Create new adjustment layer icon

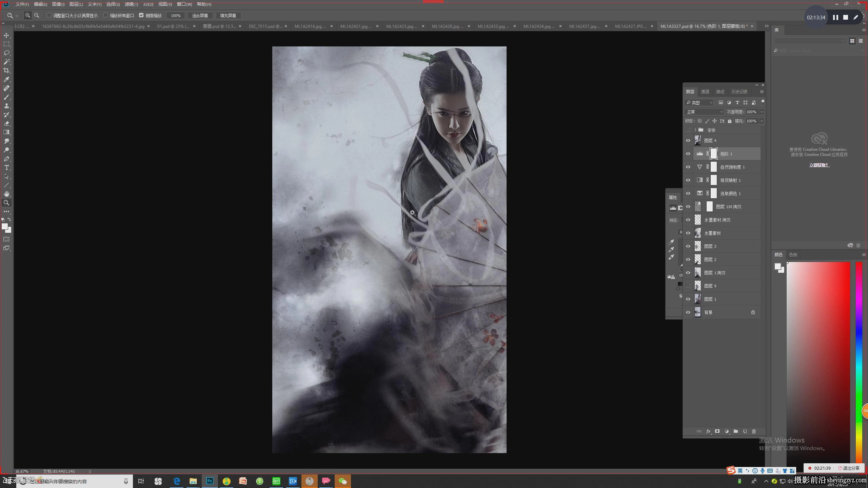coord(726,431)
